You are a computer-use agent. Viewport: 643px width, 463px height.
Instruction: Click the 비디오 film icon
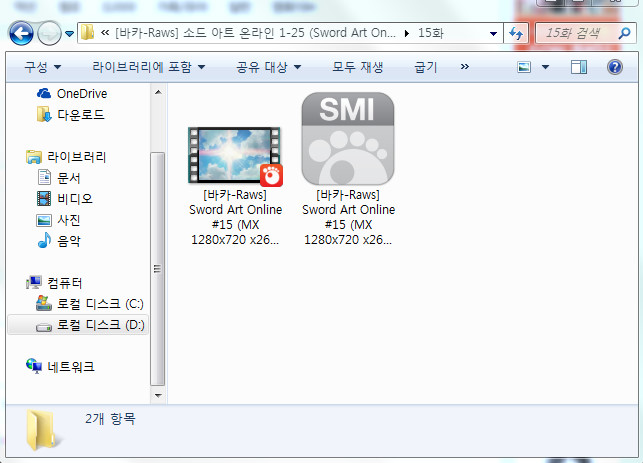pos(44,199)
